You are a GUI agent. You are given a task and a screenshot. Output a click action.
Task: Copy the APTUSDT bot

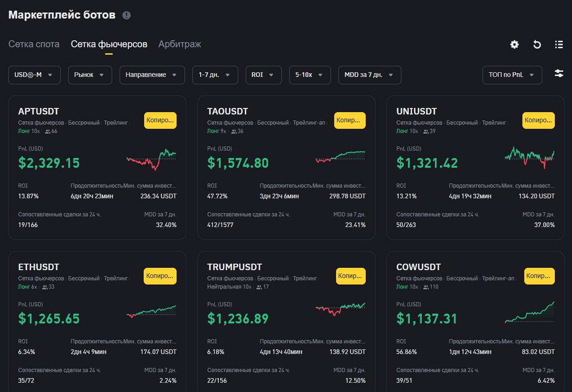click(160, 120)
